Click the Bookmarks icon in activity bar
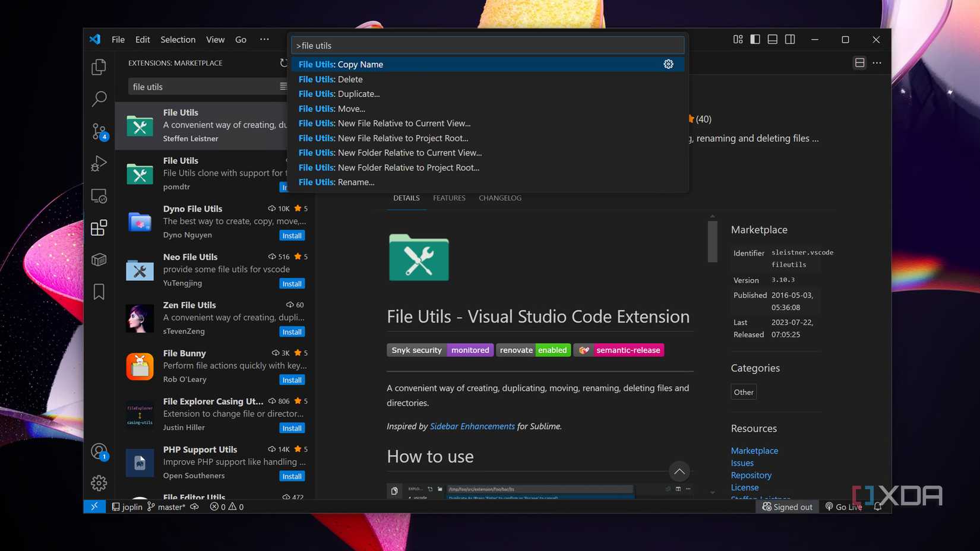 point(99,292)
